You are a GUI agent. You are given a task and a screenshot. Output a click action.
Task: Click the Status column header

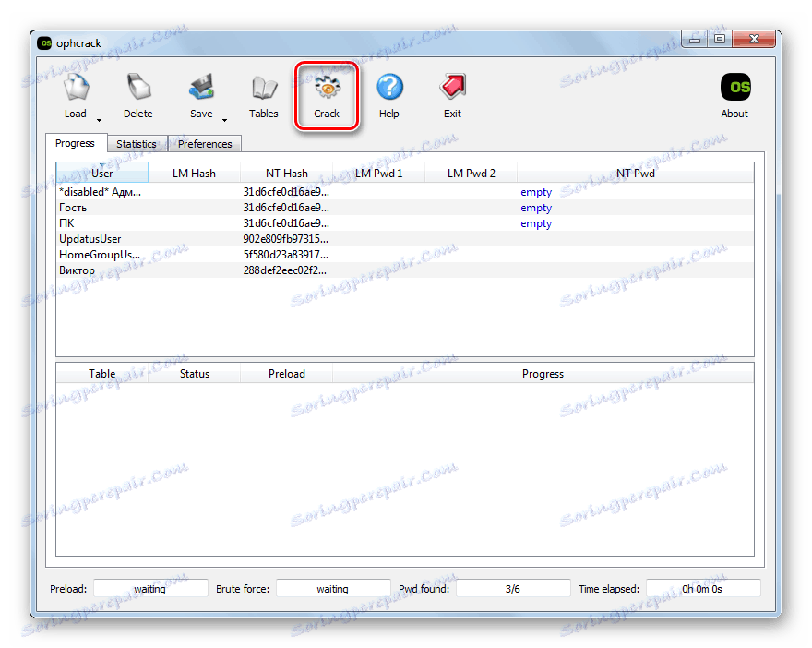click(x=194, y=374)
